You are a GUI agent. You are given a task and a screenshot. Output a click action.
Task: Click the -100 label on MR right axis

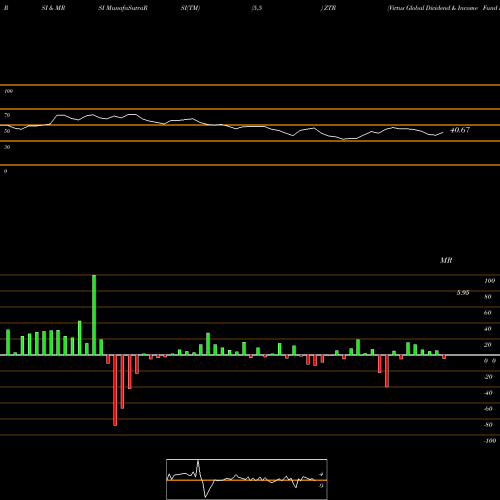tap(490, 441)
